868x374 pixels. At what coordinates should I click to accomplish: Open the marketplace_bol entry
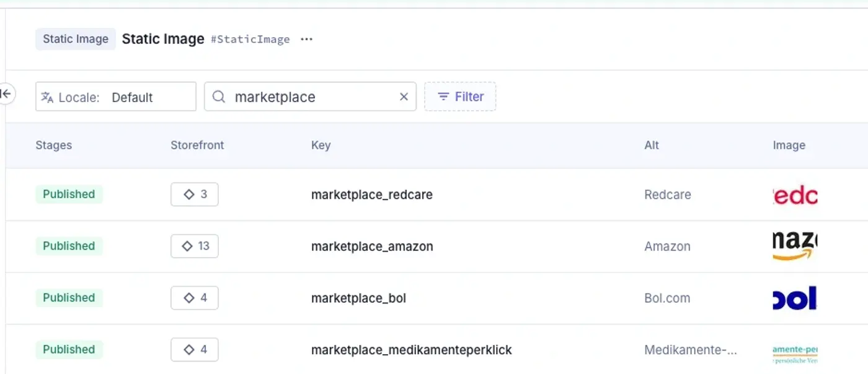tap(358, 298)
